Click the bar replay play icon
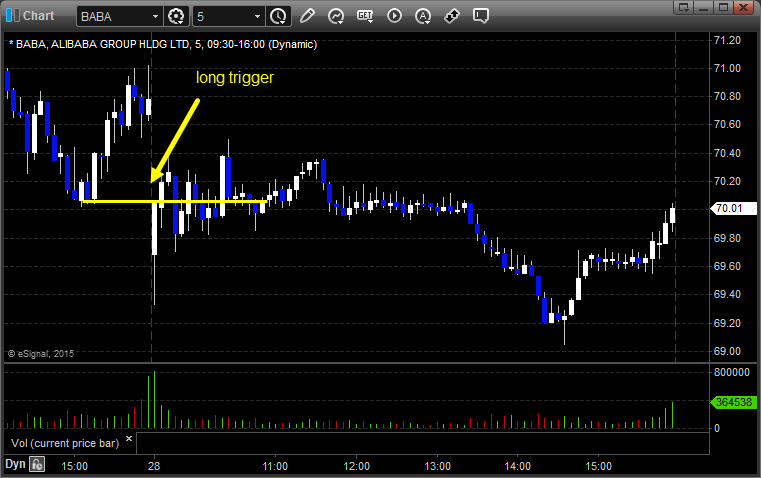 (x=395, y=16)
